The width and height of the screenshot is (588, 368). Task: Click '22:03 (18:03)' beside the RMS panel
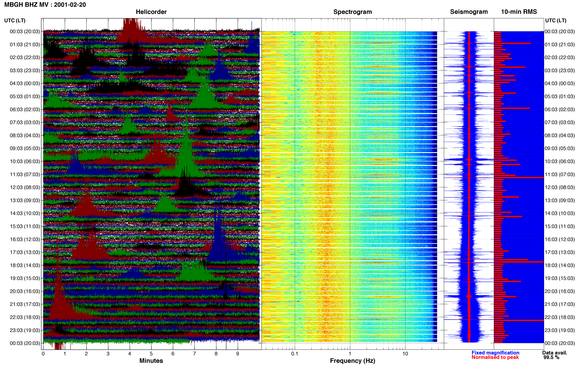(x=560, y=317)
